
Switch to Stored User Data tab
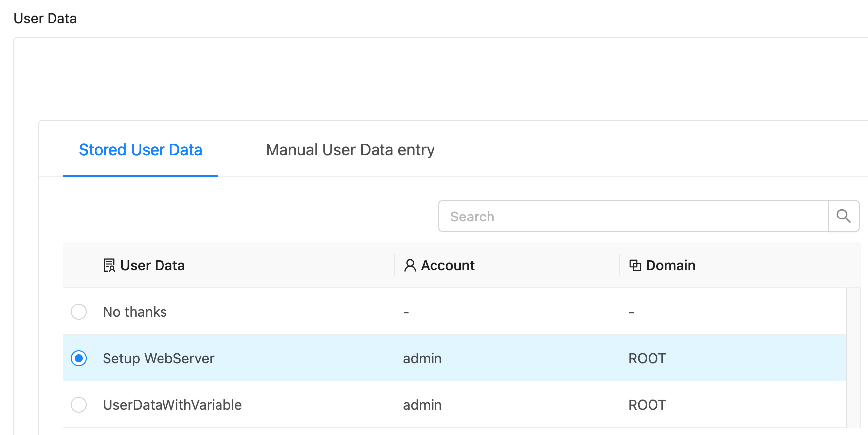point(140,150)
